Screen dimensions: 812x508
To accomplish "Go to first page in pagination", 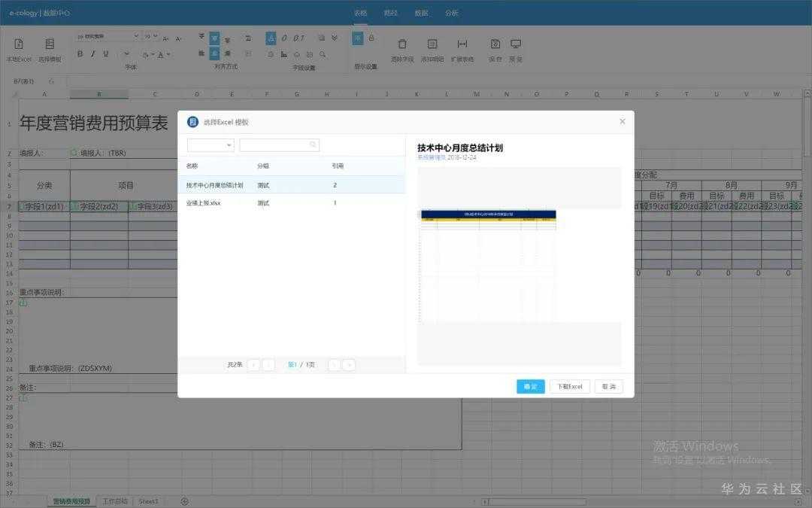I will coord(254,365).
